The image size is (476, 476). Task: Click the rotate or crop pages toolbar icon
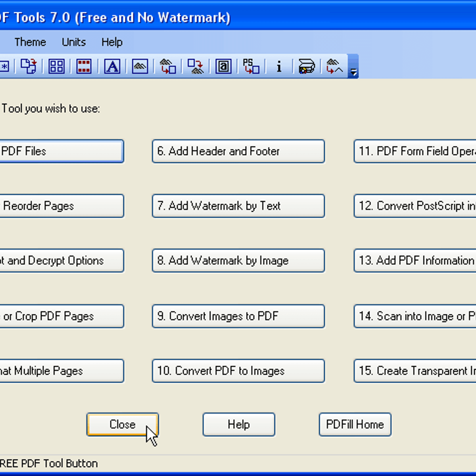[x=29, y=66]
